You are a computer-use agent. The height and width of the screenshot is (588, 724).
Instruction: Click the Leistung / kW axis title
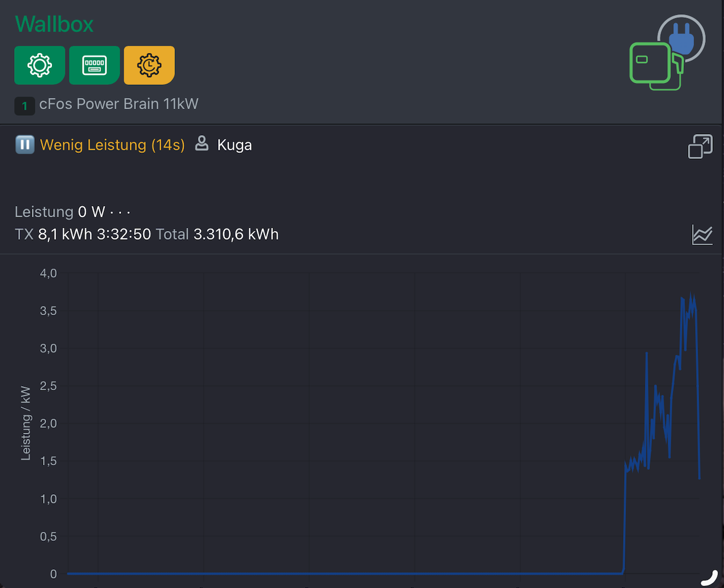point(25,423)
